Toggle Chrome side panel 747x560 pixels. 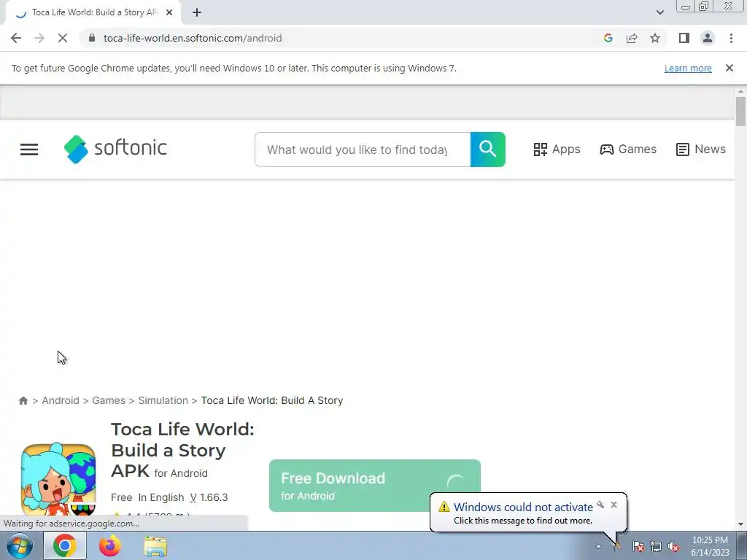click(x=684, y=38)
